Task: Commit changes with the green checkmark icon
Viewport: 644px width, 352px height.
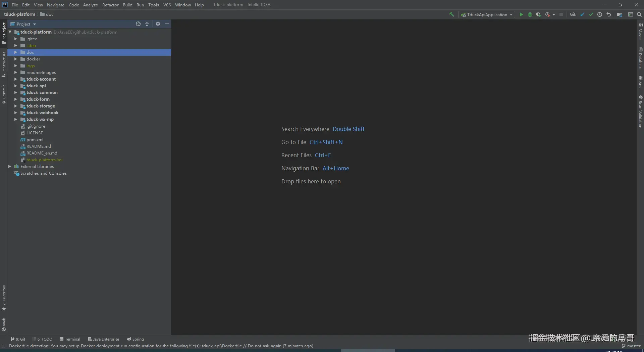Action: point(591,14)
